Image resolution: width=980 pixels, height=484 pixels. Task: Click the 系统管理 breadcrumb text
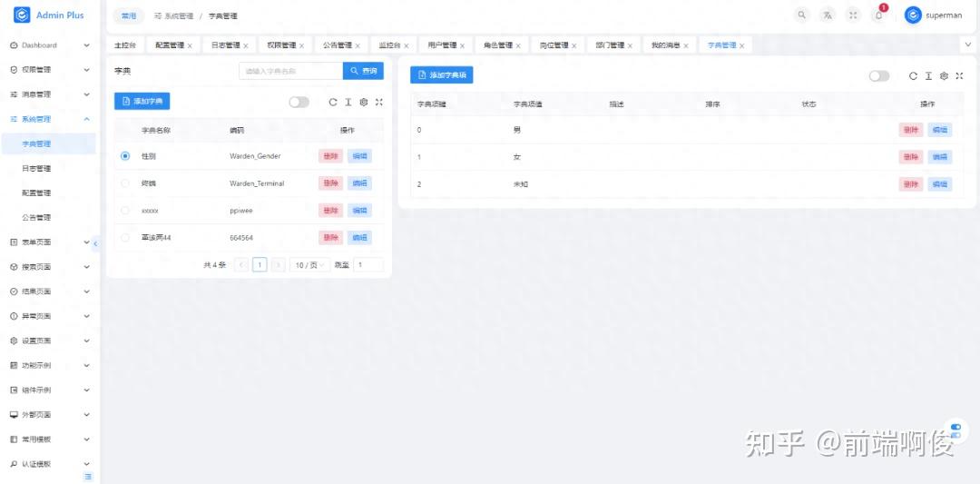pos(179,16)
